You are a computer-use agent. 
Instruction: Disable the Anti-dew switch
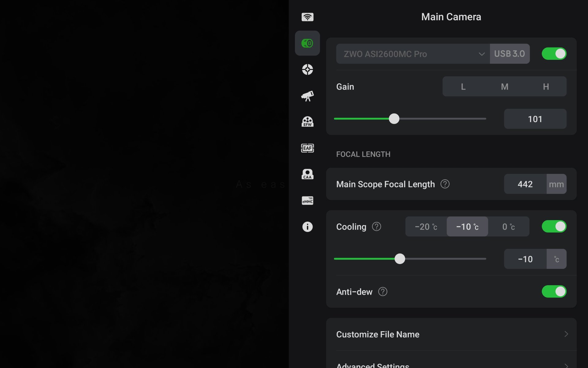click(x=554, y=292)
